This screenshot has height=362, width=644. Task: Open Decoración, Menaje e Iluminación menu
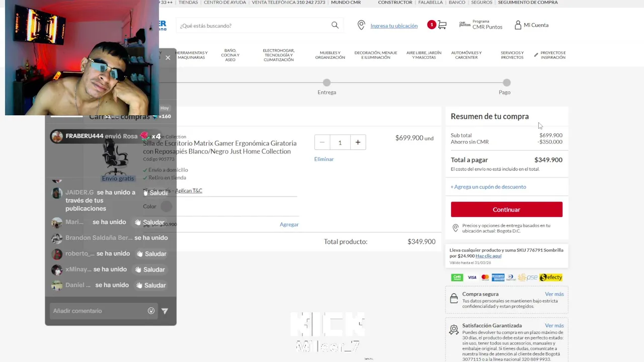[x=375, y=55]
